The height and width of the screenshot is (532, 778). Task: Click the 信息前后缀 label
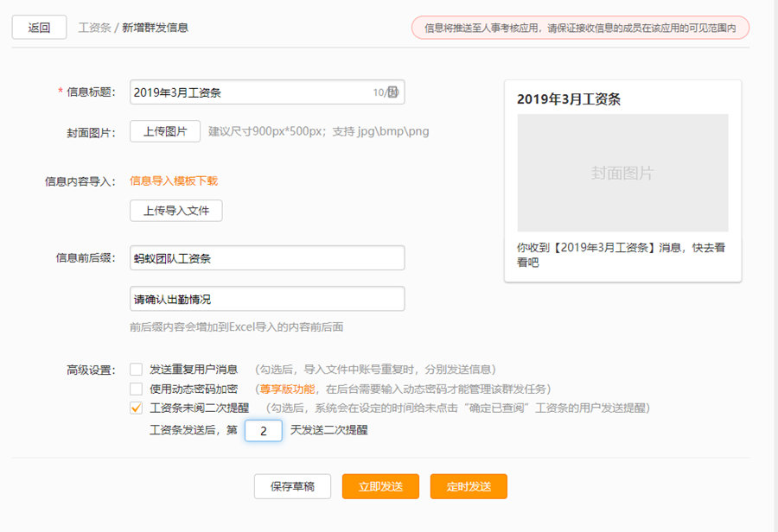point(86,258)
